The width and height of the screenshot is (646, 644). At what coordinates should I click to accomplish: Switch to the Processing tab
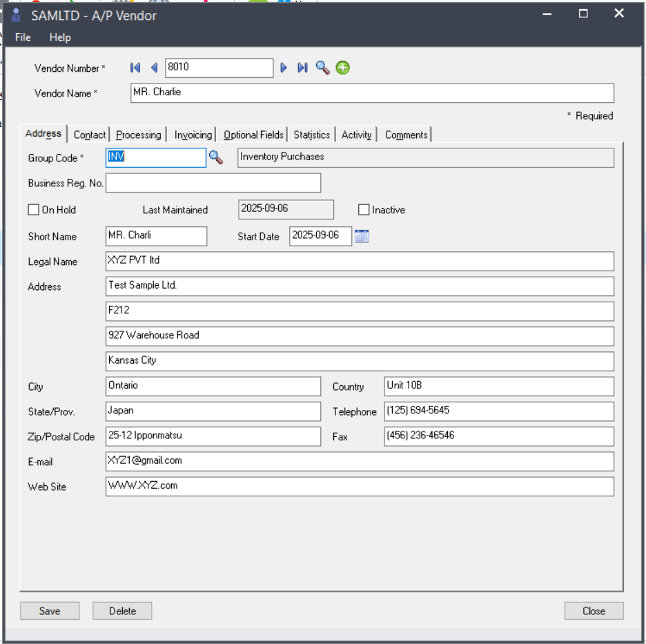click(139, 135)
